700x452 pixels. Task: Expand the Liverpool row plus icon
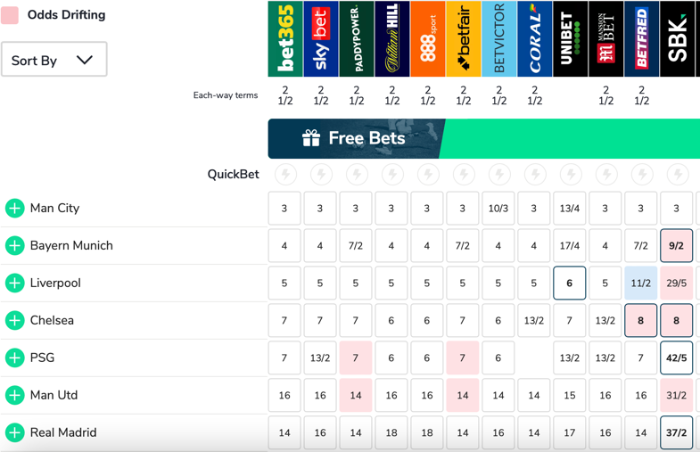click(x=14, y=283)
